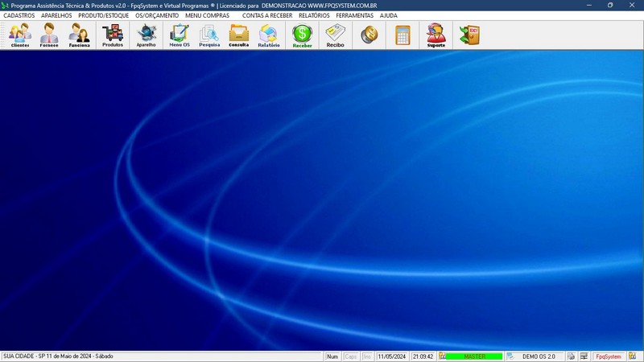Open the Fornece suppliers icon
The image size is (644, 362).
pos(49,35)
